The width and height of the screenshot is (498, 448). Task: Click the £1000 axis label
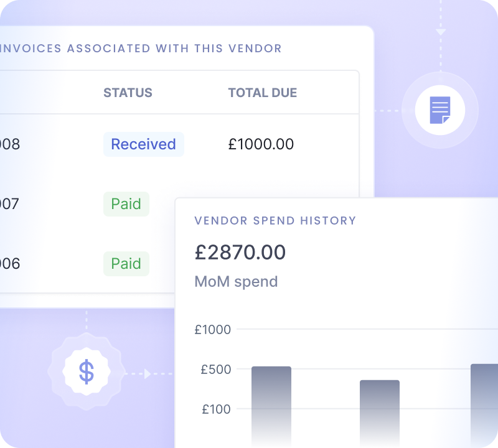pyautogui.click(x=212, y=330)
